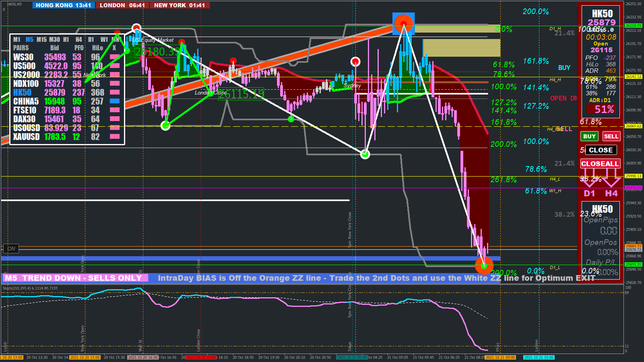Click the 26218.55 green price label
The image size is (644, 362).
(x=634, y=26)
